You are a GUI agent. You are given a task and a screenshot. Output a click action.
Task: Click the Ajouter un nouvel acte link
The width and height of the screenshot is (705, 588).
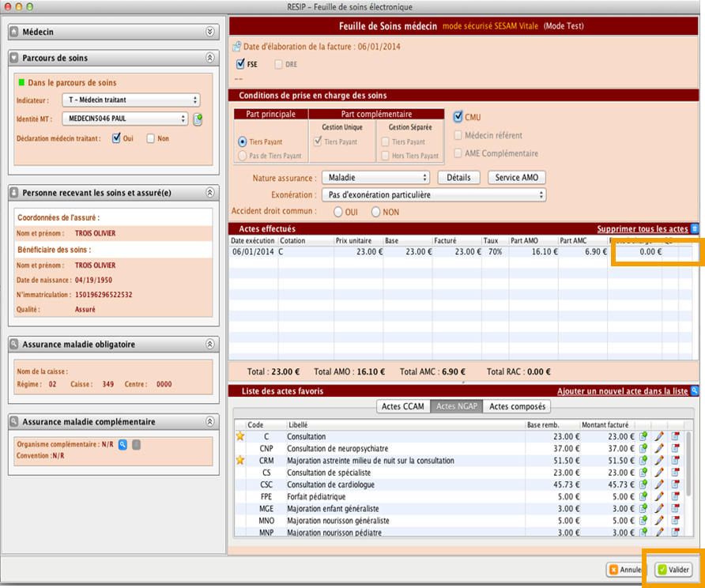[622, 390]
